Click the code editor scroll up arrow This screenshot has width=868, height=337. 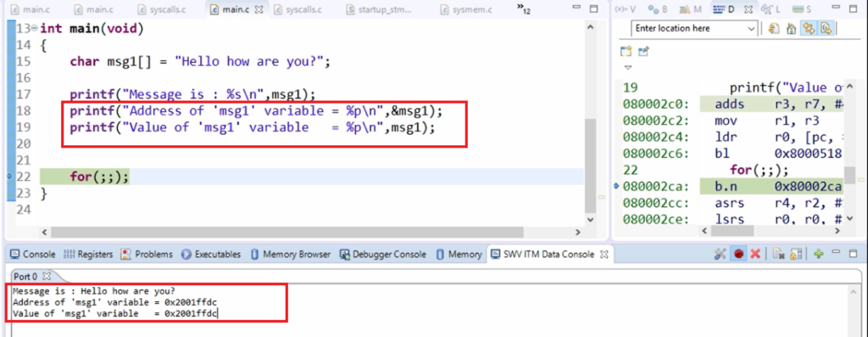(590, 26)
